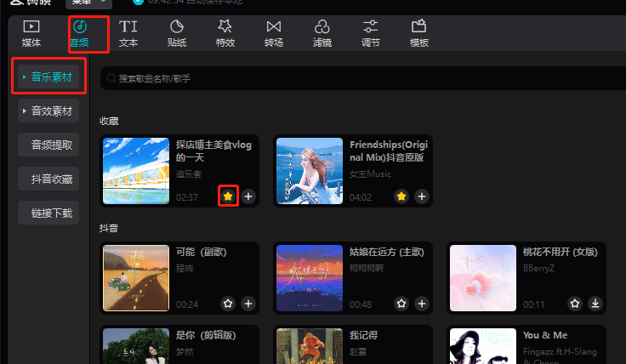The width and height of the screenshot is (626, 364).
Task: Download 桃花不用开 (女版) track
Action: click(x=595, y=304)
